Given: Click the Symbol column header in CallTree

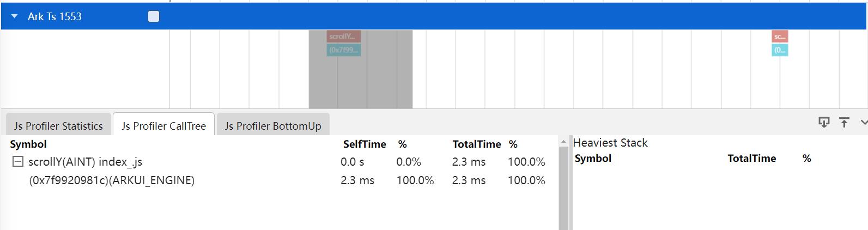Looking at the screenshot, I should [x=28, y=144].
